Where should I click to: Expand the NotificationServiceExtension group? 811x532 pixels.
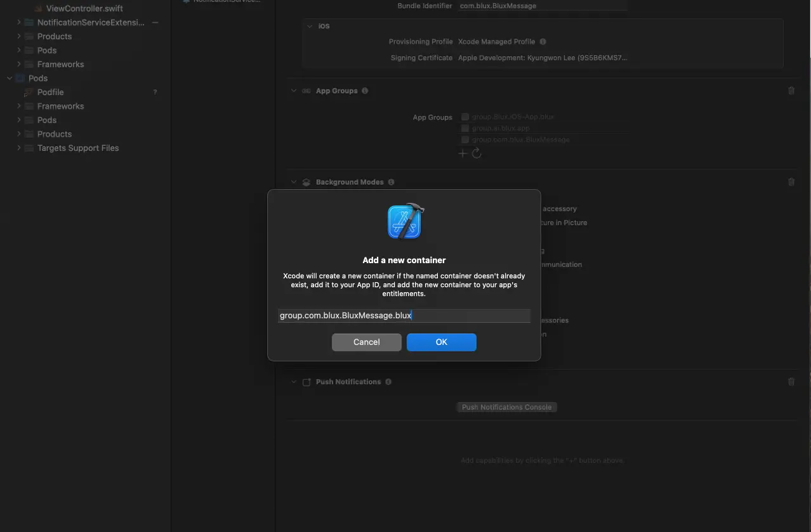tap(19, 22)
